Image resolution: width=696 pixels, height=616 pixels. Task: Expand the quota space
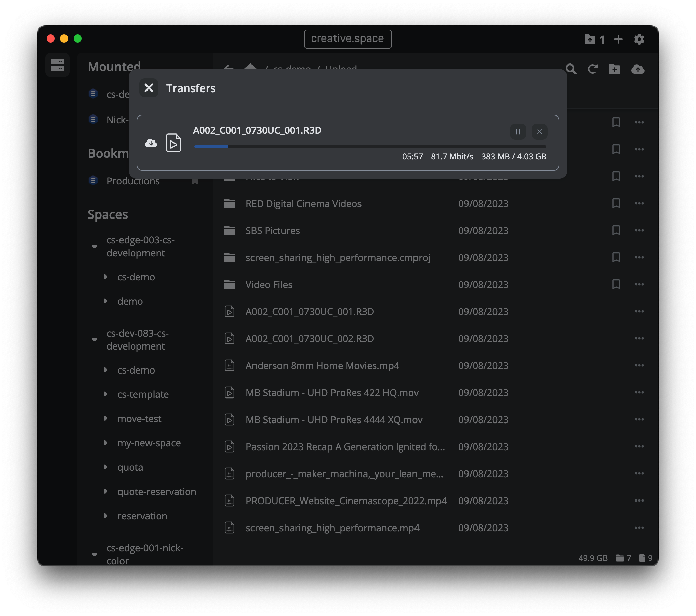106,467
